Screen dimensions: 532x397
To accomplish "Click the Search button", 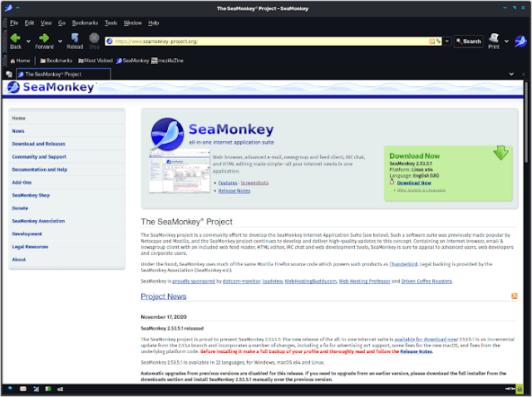I will (x=469, y=42).
